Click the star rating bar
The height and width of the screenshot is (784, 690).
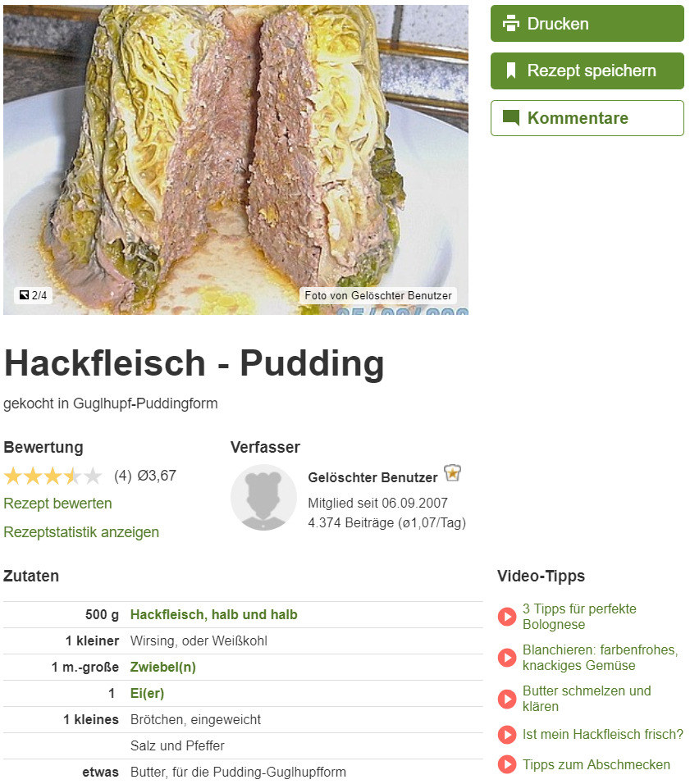pos(53,476)
